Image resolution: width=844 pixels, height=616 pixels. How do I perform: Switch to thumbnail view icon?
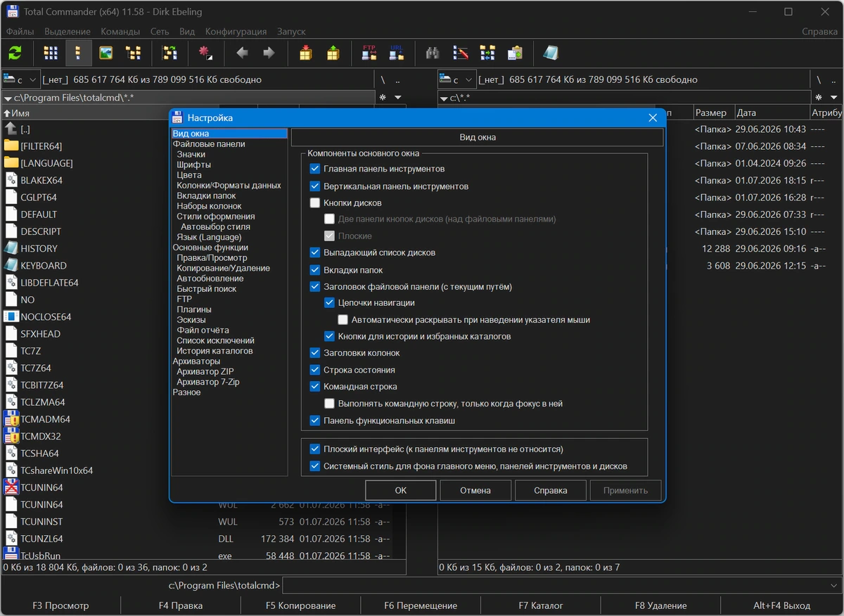(x=105, y=53)
